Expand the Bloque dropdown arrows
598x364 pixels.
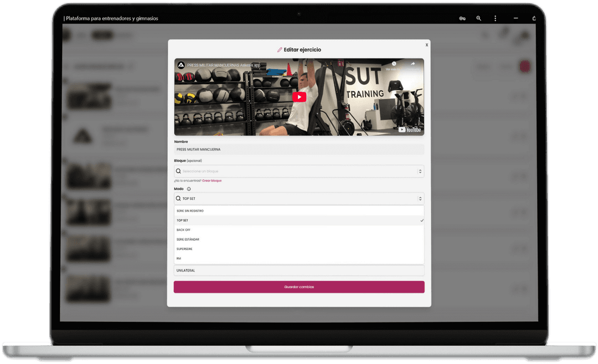point(420,171)
